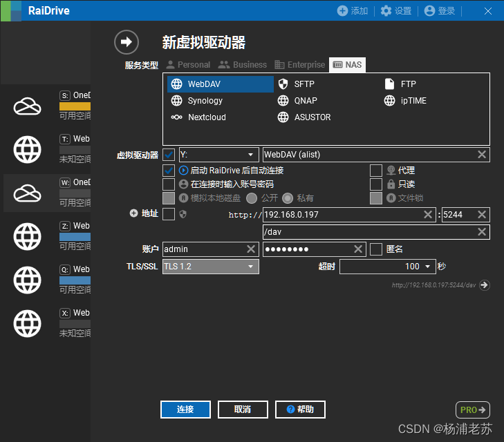Click the PRO upgrade button
504x442 pixels.
473,410
